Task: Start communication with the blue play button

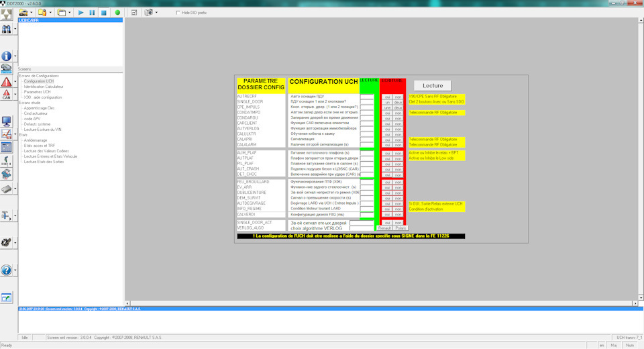Action: [x=80, y=13]
